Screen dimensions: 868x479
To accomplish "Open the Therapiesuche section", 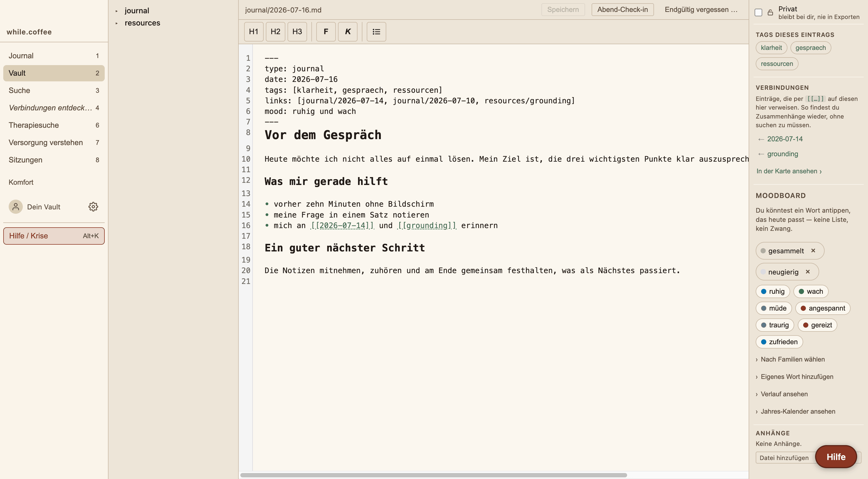I will coord(54,125).
